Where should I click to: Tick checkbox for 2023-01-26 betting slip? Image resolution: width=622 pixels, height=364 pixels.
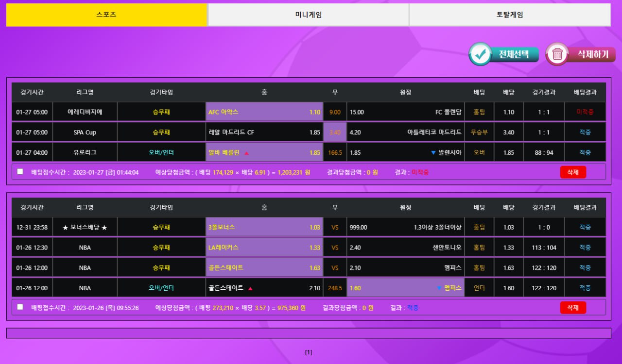pyautogui.click(x=20, y=307)
